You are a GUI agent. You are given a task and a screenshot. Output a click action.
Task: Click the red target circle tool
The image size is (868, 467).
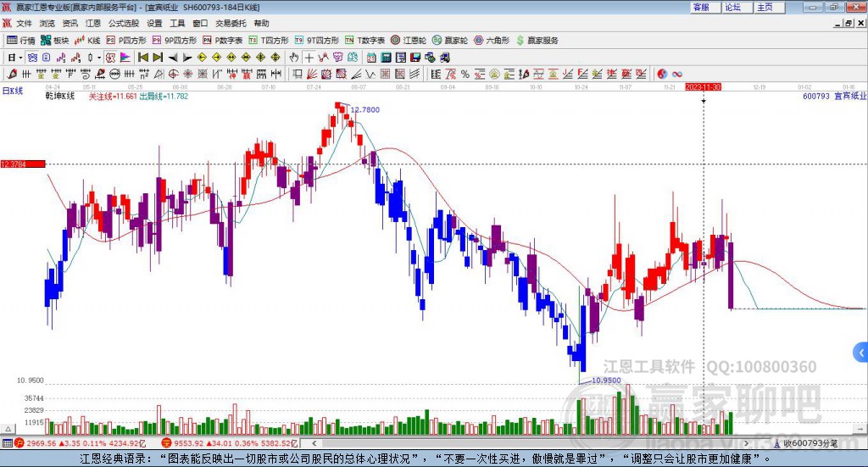pos(173,74)
